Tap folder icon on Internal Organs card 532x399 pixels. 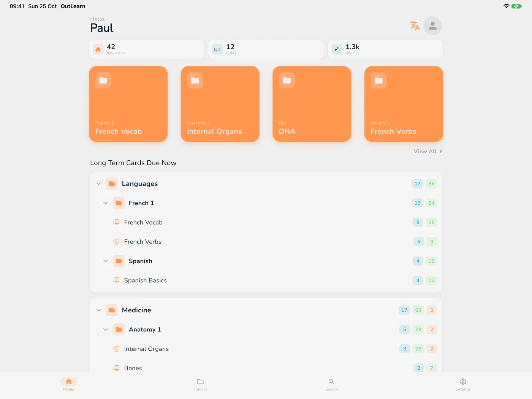195,81
